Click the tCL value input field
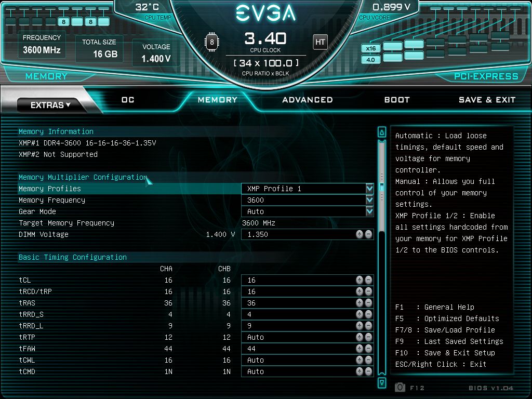Viewport: 532px width, 399px height. (x=308, y=280)
